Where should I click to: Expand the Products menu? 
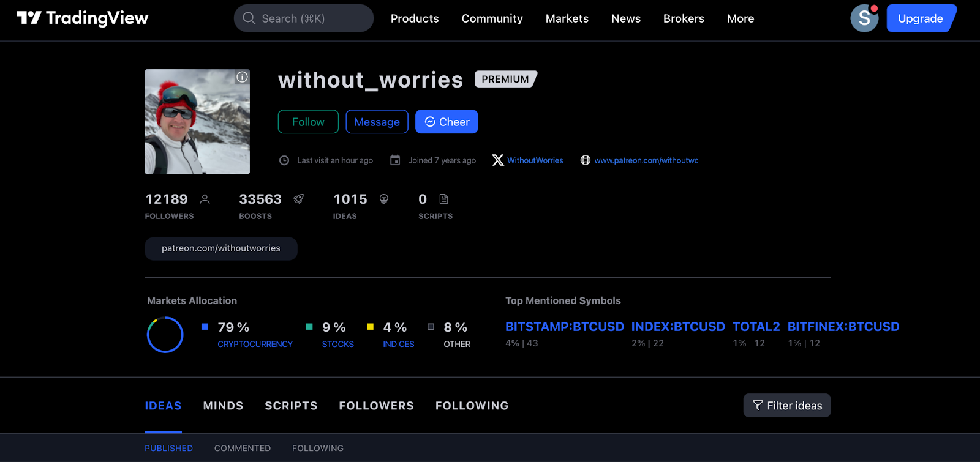[x=415, y=18]
